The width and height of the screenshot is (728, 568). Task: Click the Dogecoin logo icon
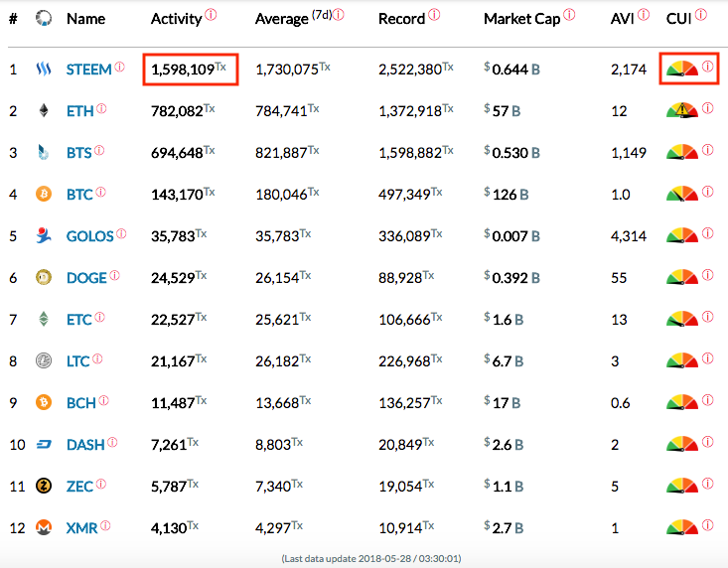[x=44, y=277]
